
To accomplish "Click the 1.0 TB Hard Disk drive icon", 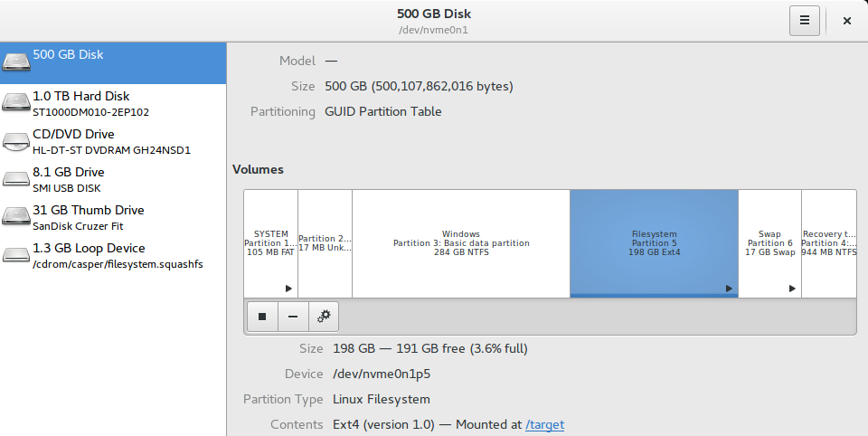I will (x=16, y=102).
